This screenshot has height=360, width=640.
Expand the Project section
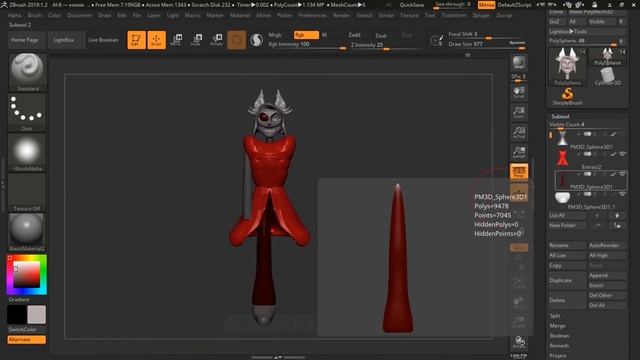tap(558, 356)
